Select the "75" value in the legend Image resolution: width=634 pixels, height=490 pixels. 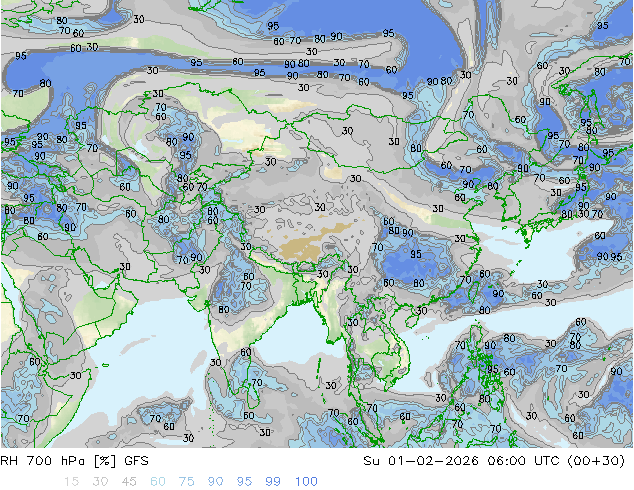click(x=186, y=482)
